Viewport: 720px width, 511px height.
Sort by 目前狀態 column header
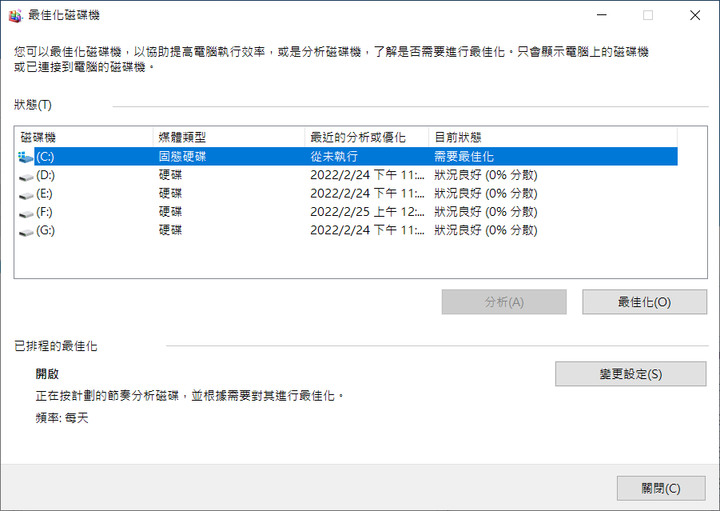click(553, 137)
